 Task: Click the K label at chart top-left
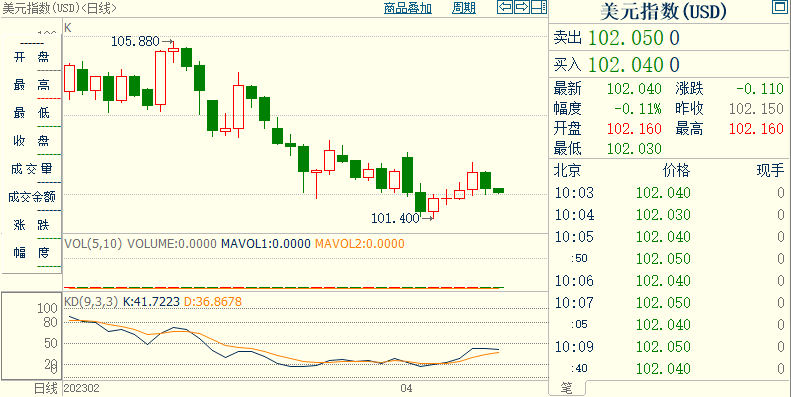(68, 28)
